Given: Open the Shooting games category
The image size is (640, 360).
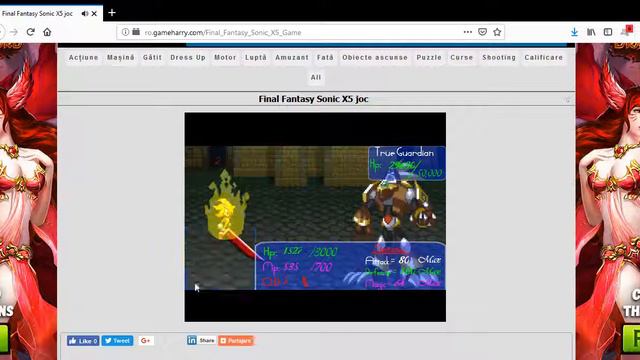Looking at the screenshot, I should coord(499,58).
